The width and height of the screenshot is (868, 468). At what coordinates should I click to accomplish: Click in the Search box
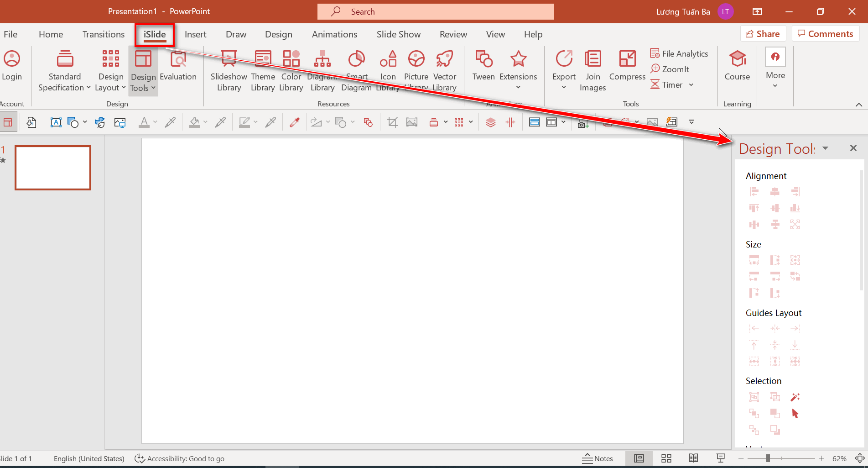tap(435, 12)
